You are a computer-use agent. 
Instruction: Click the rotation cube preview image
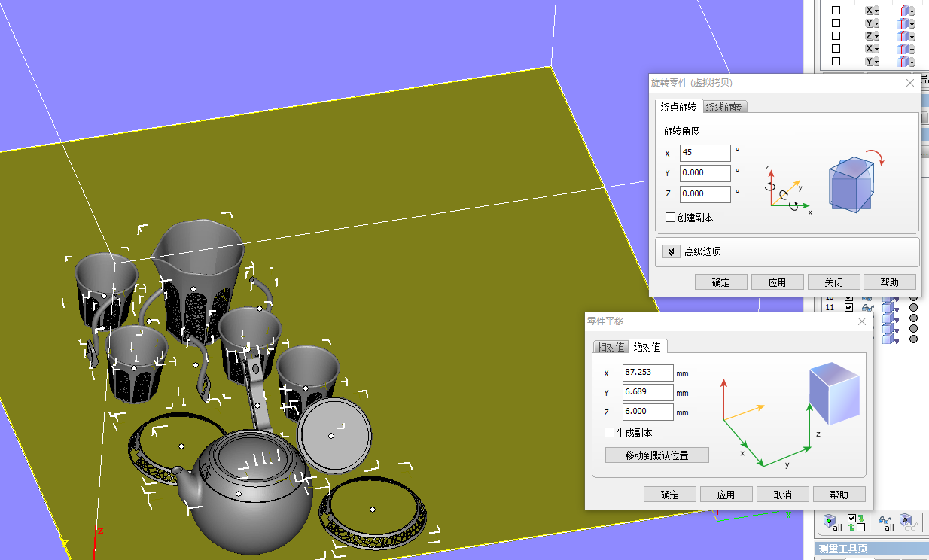coord(856,183)
